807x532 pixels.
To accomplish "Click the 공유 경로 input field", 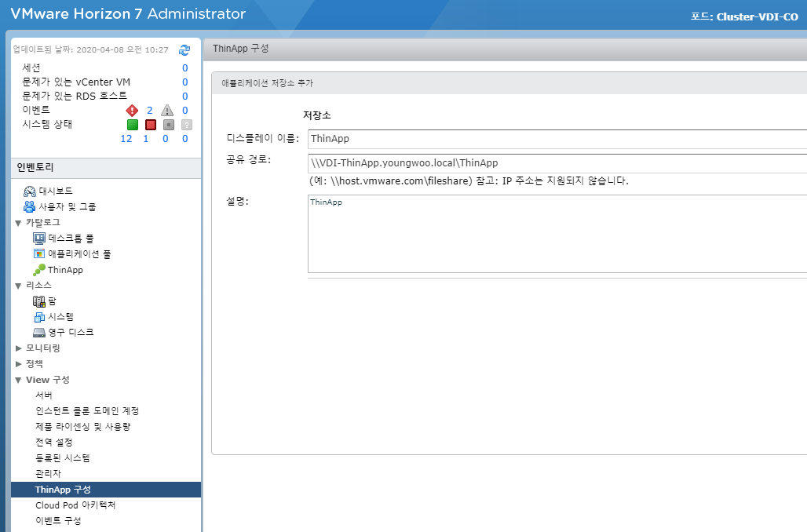I will click(x=557, y=163).
